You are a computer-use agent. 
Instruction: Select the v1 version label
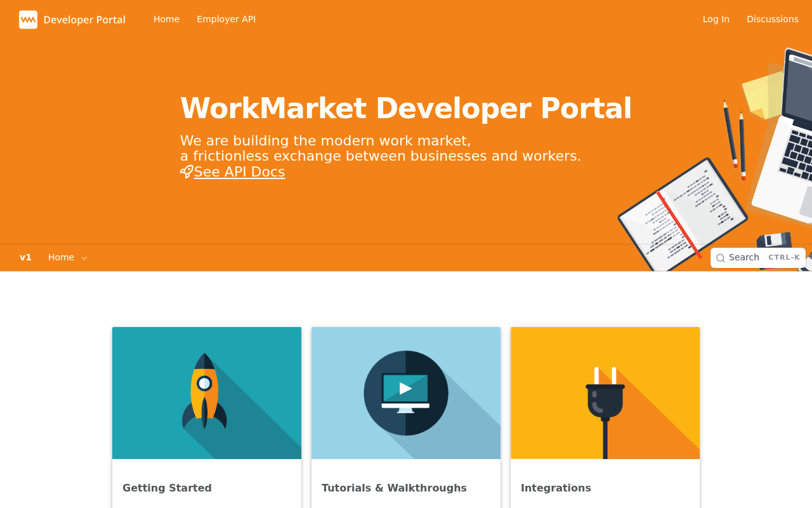[25, 257]
